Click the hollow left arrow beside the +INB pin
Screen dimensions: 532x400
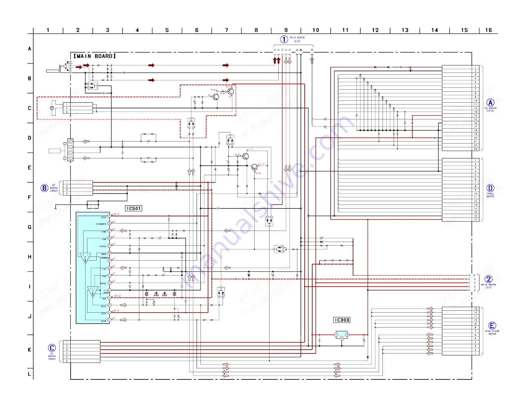pos(123,231)
